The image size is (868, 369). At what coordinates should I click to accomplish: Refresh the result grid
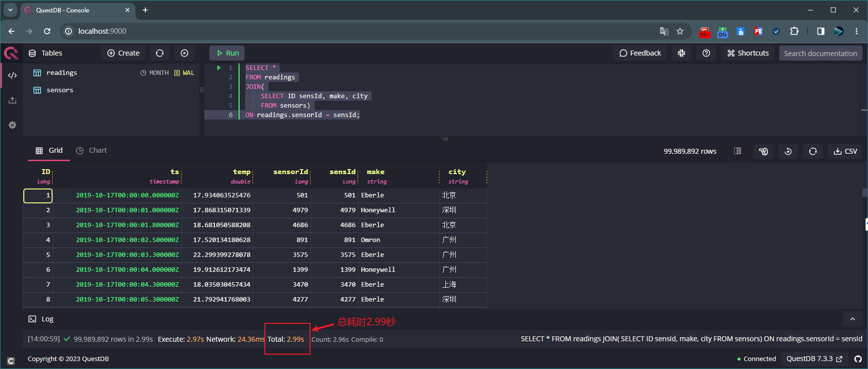pyautogui.click(x=813, y=151)
